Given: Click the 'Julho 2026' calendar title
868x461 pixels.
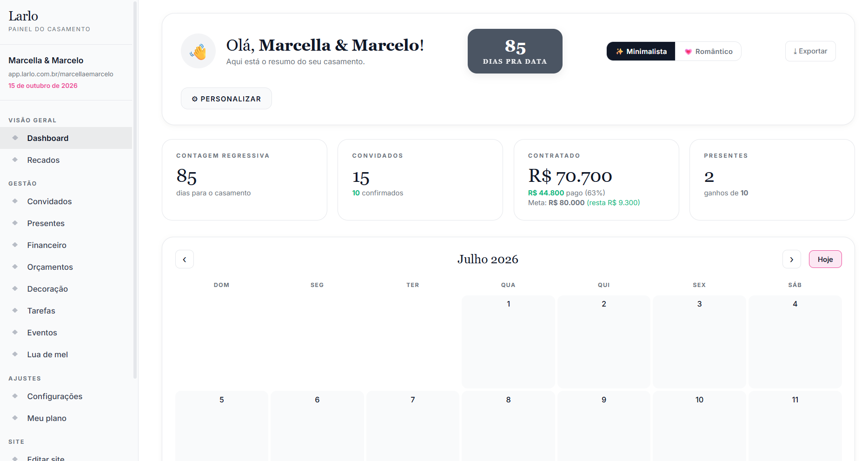Looking at the screenshot, I should point(488,259).
